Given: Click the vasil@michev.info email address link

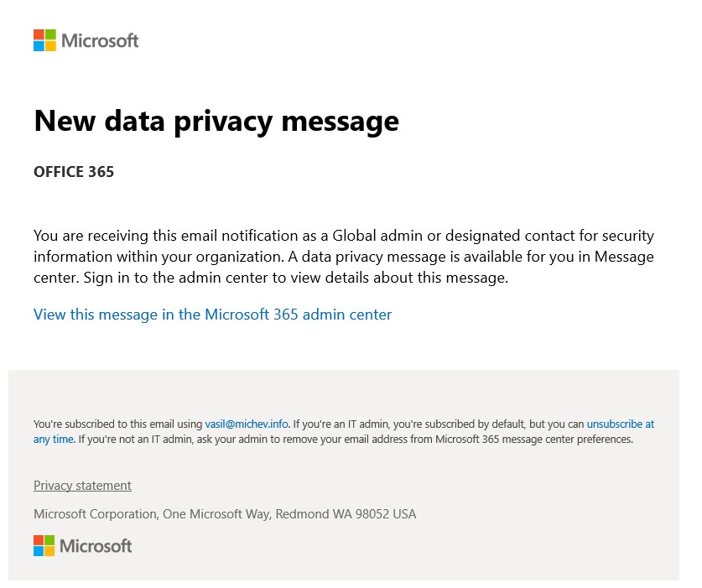Looking at the screenshot, I should [247, 424].
